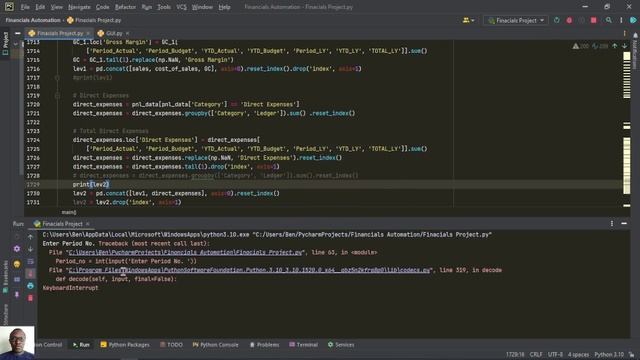Go to previous highlighted error arrow
Screen dimensions: 640x360
[615, 46]
